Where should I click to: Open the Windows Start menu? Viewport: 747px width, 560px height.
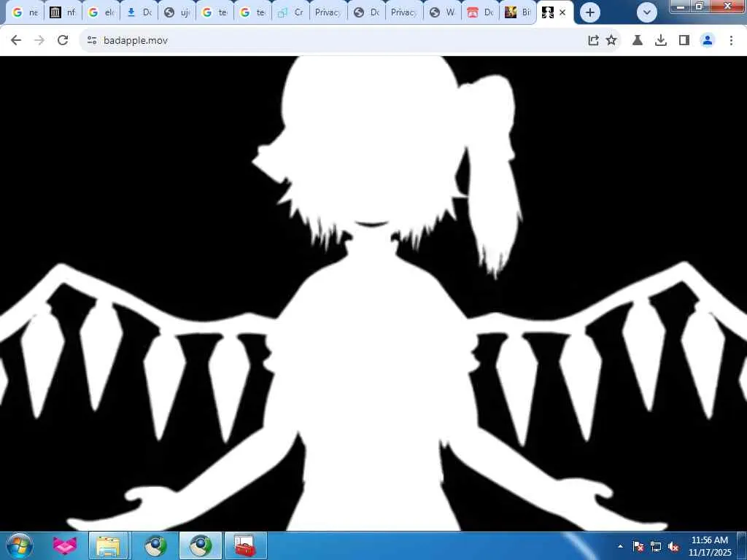pos(20,545)
